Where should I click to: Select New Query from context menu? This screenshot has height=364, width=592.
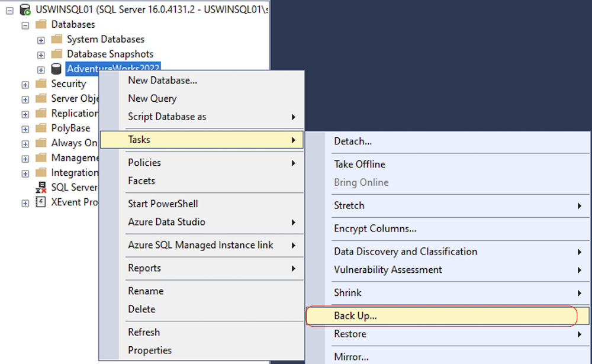152,99
